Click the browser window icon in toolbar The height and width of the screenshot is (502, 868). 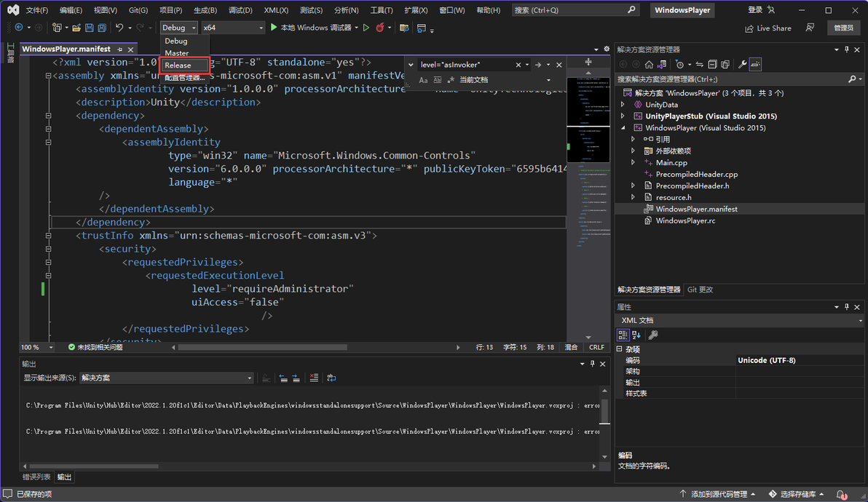tap(422, 28)
